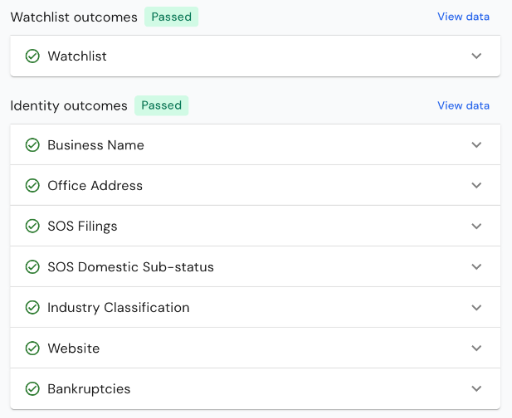Expand the Office Address chevron
The image size is (512, 418).
click(x=476, y=185)
